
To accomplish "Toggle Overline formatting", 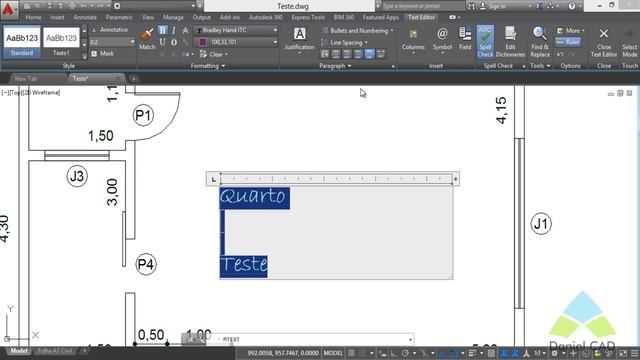I will (174, 42).
